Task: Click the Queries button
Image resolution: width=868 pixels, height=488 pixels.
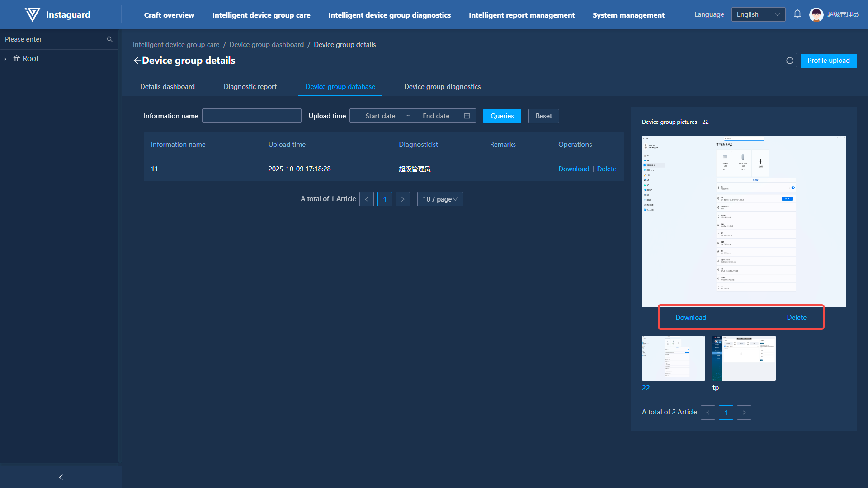Action: [502, 116]
